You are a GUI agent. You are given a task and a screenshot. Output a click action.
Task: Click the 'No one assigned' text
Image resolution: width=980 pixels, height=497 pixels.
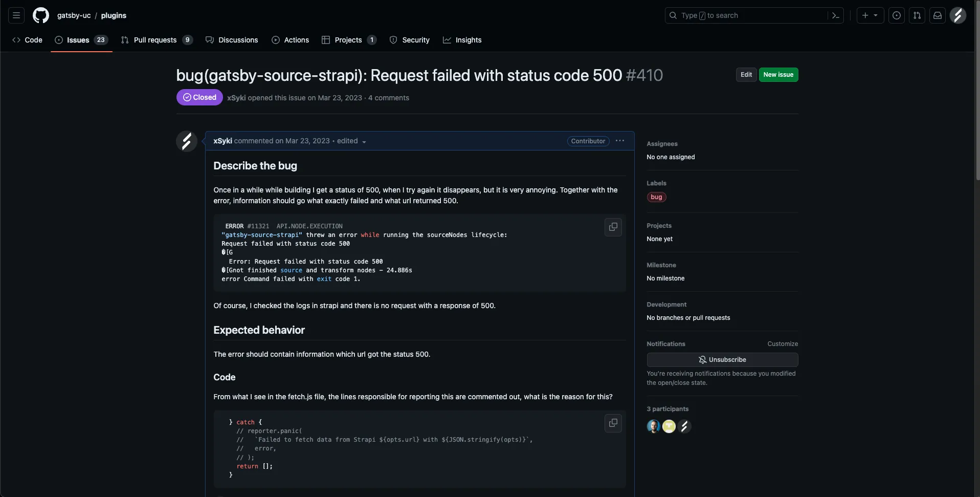pyautogui.click(x=671, y=157)
